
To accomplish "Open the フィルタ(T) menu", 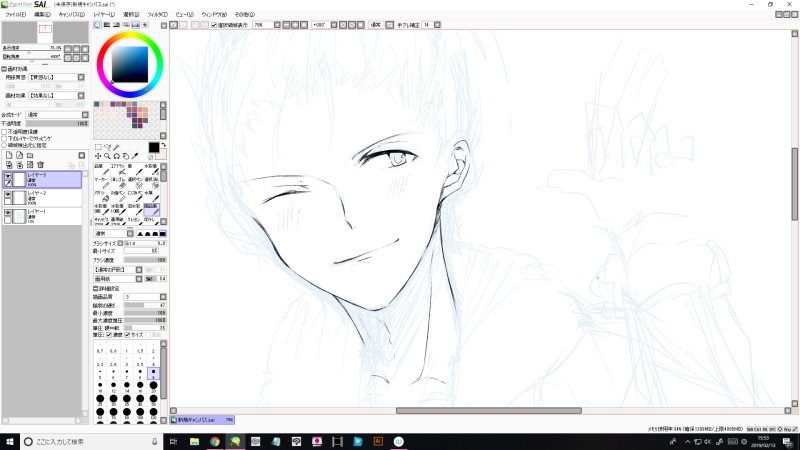I will click(157, 14).
